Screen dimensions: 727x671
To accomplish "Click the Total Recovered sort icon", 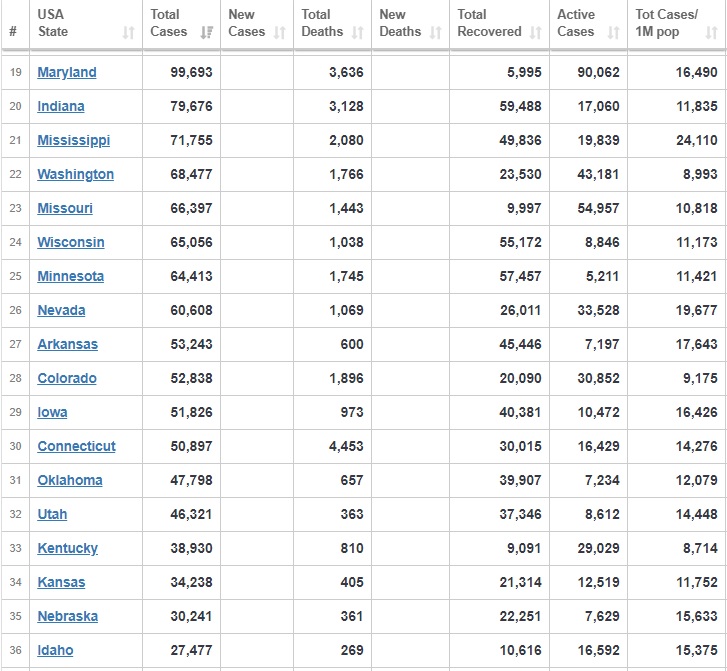I will 536,32.
